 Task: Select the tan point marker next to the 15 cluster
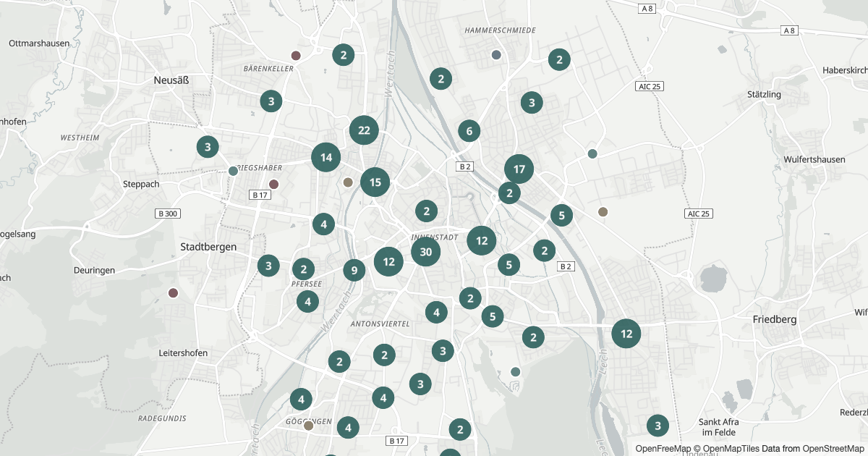348,182
